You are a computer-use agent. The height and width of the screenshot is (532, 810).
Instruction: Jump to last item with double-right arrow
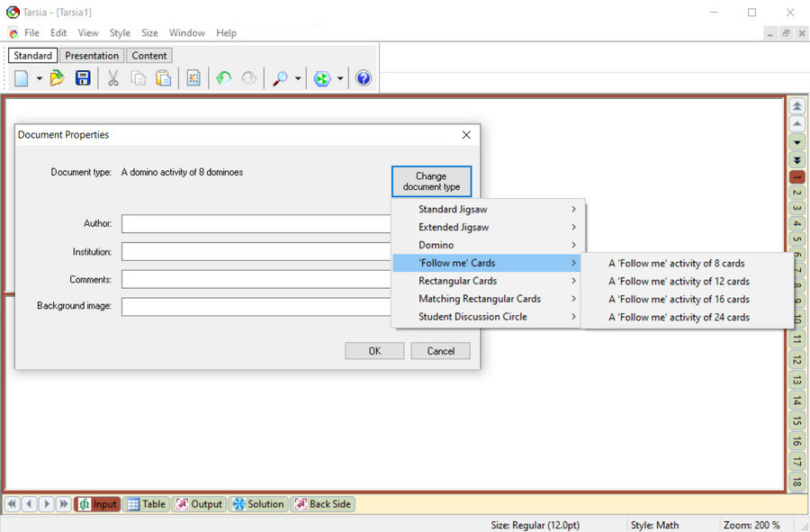click(64, 504)
